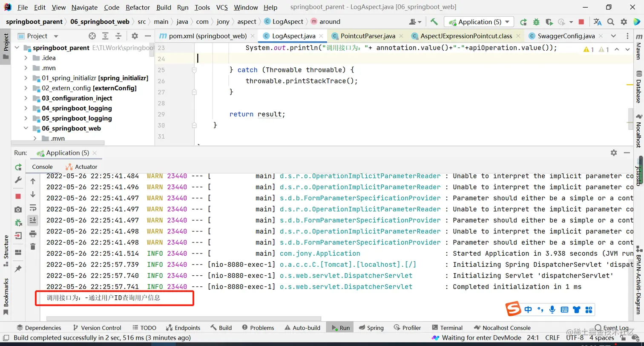This screenshot has height=346, width=644.
Task: Click the CRLF line separator widget
Action: (x=552, y=338)
